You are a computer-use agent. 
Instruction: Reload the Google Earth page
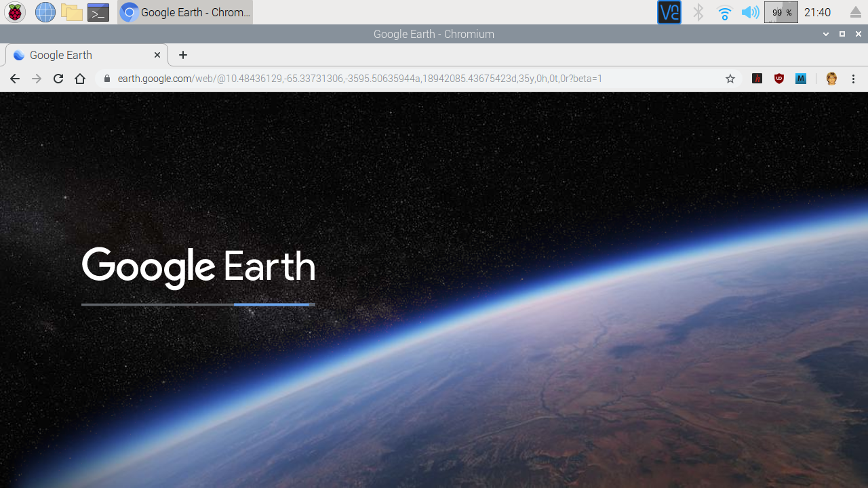pos(58,79)
